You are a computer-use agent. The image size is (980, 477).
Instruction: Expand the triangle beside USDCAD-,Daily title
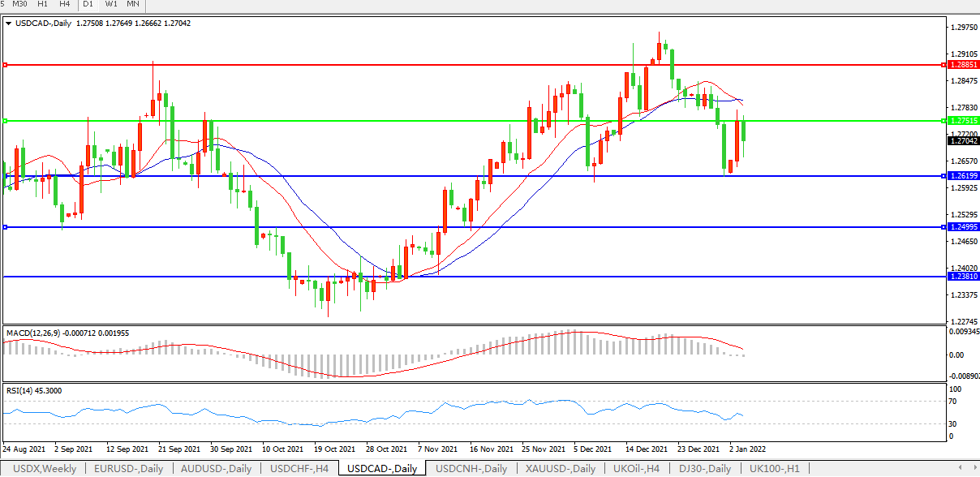tap(8, 24)
